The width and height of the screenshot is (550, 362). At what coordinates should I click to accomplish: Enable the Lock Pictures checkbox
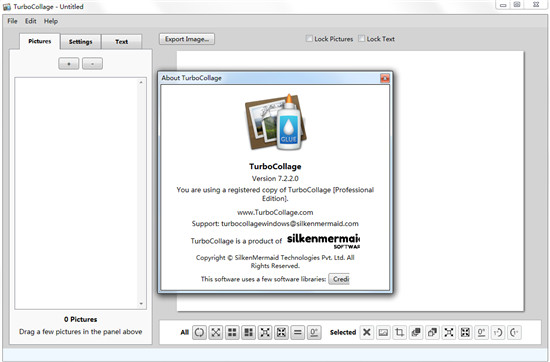click(x=309, y=39)
